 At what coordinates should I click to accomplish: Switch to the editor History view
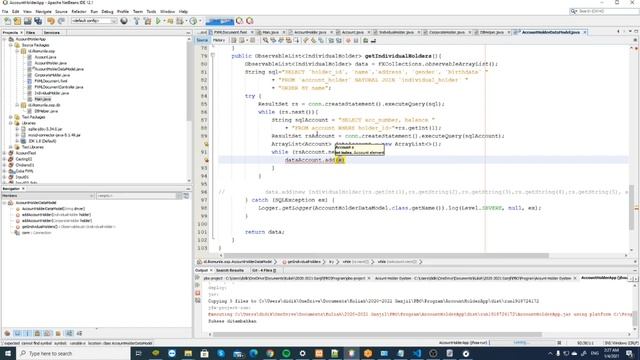(218, 40)
